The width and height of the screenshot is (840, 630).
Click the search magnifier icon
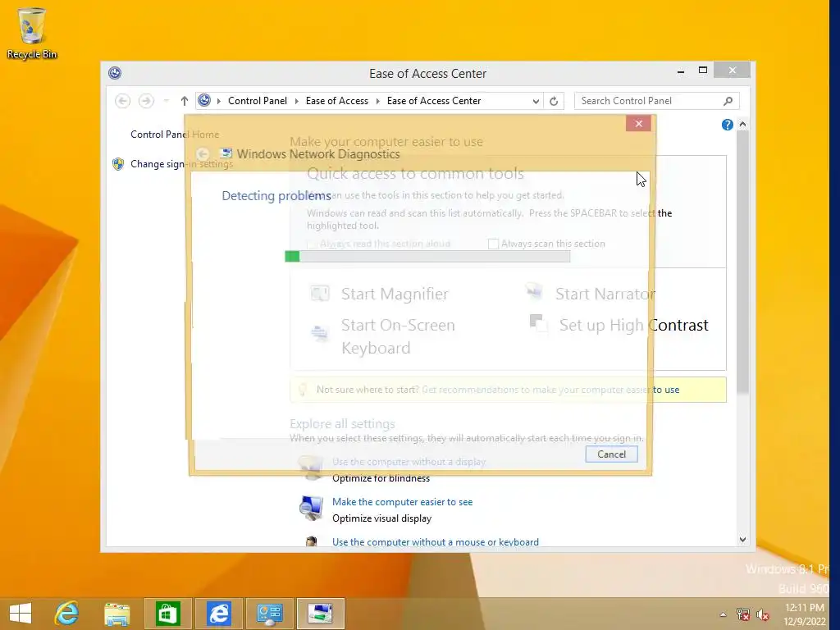(728, 101)
